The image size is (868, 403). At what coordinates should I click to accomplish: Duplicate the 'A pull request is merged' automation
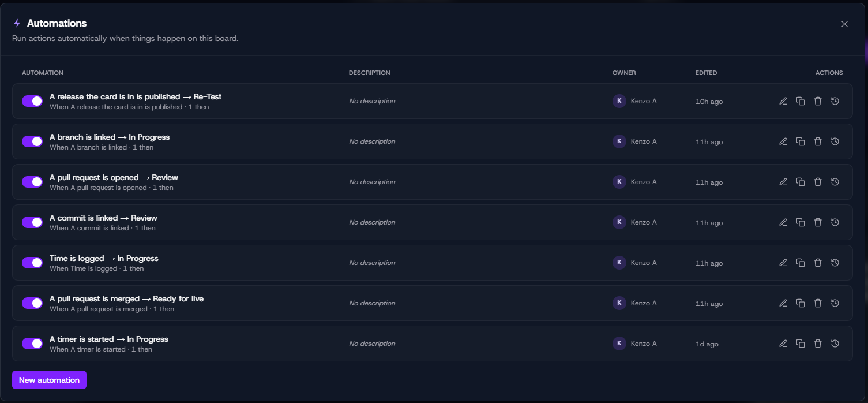tap(801, 303)
